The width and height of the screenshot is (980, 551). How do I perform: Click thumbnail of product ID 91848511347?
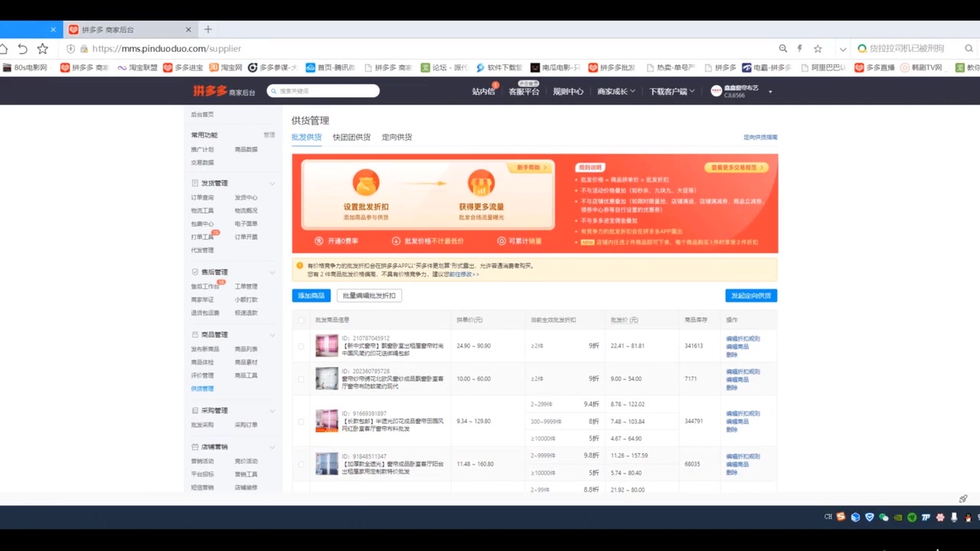pyautogui.click(x=327, y=464)
